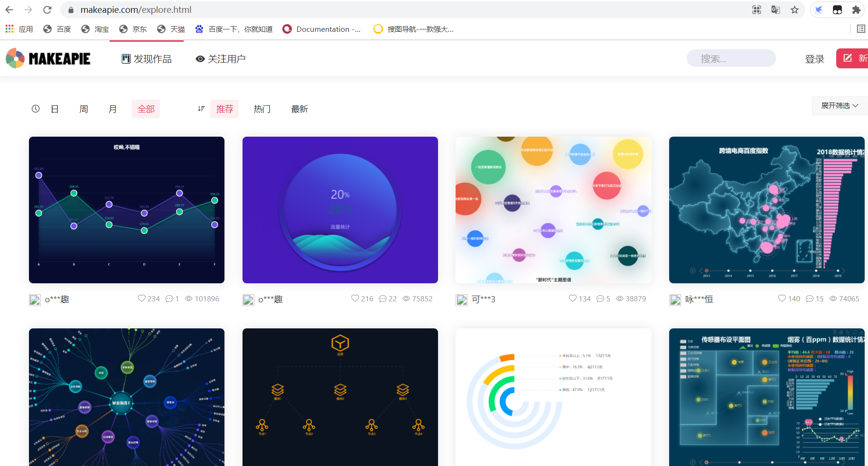868x466 pixels.
Task: Activate the 日 time filter
Action: point(55,109)
